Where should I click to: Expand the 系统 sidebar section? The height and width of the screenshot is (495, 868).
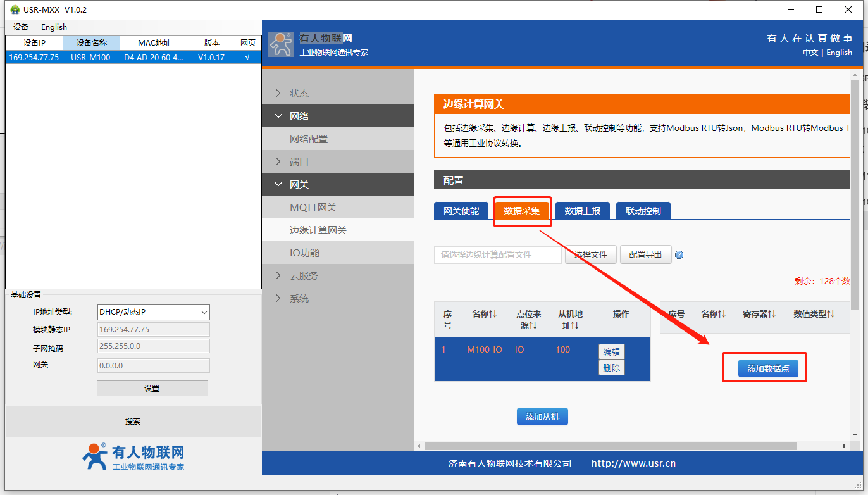point(338,298)
